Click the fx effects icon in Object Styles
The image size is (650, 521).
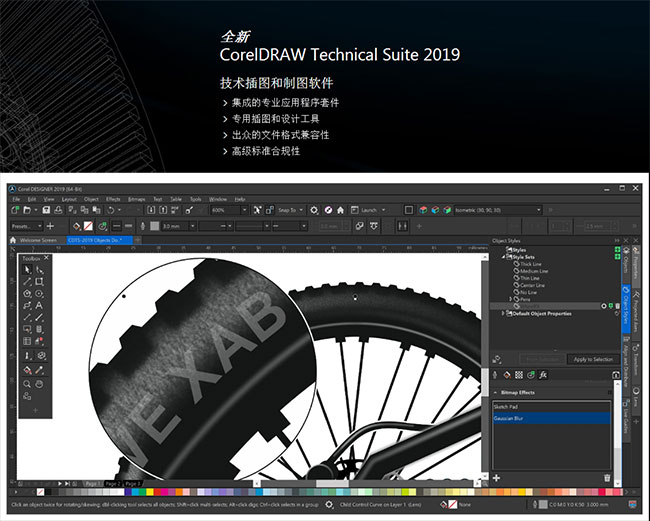coord(543,375)
